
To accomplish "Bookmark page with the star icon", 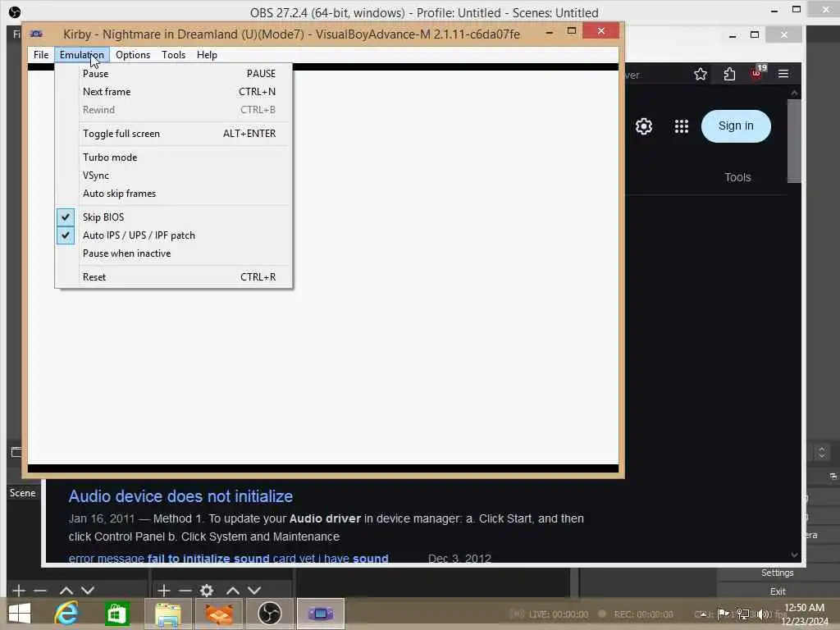I will [701, 74].
